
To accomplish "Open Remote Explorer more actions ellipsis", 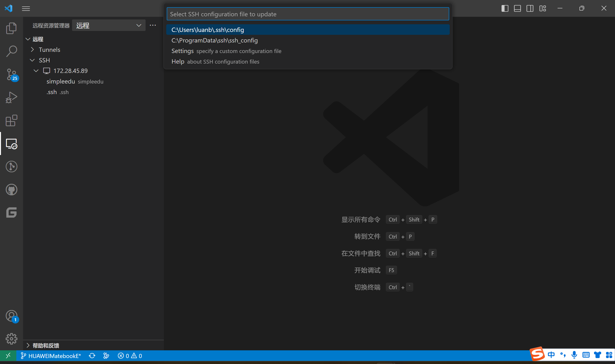I will [x=153, y=25].
